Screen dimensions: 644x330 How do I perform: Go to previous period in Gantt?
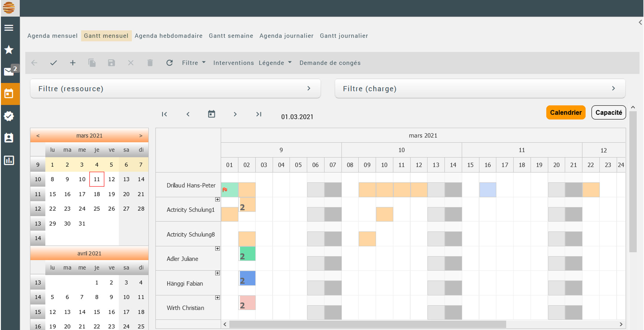point(188,114)
